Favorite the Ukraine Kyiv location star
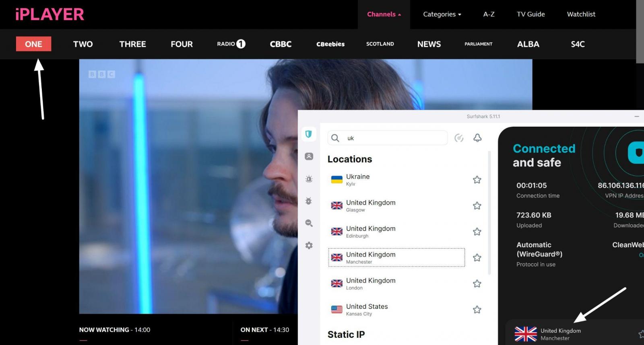Viewport: 644px width, 345px height. click(477, 180)
